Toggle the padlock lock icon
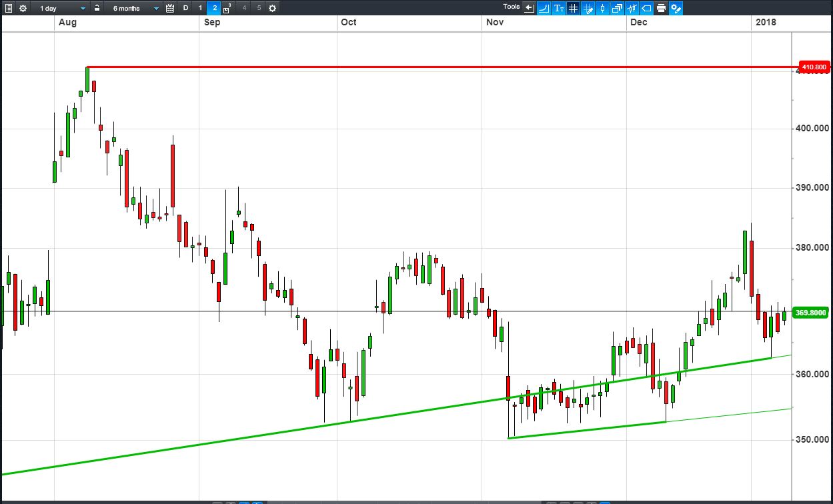833x504 pixels. [97, 8]
